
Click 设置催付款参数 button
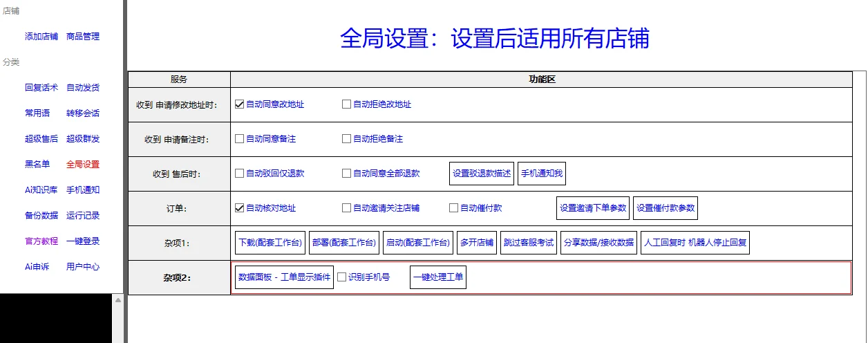click(x=666, y=208)
